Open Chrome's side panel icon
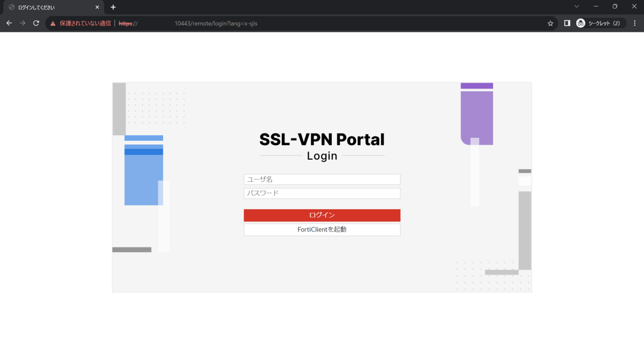This screenshot has width=644, height=342. pos(567,23)
